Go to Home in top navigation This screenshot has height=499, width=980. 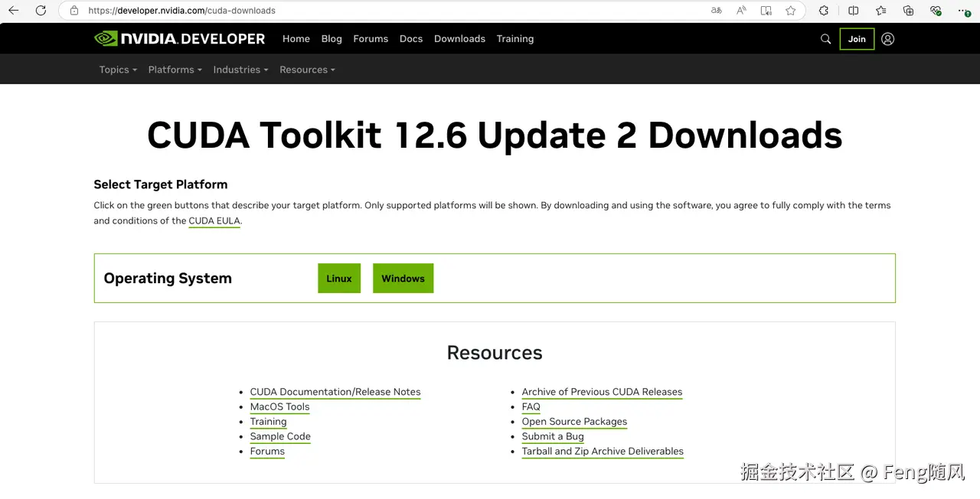(x=296, y=39)
